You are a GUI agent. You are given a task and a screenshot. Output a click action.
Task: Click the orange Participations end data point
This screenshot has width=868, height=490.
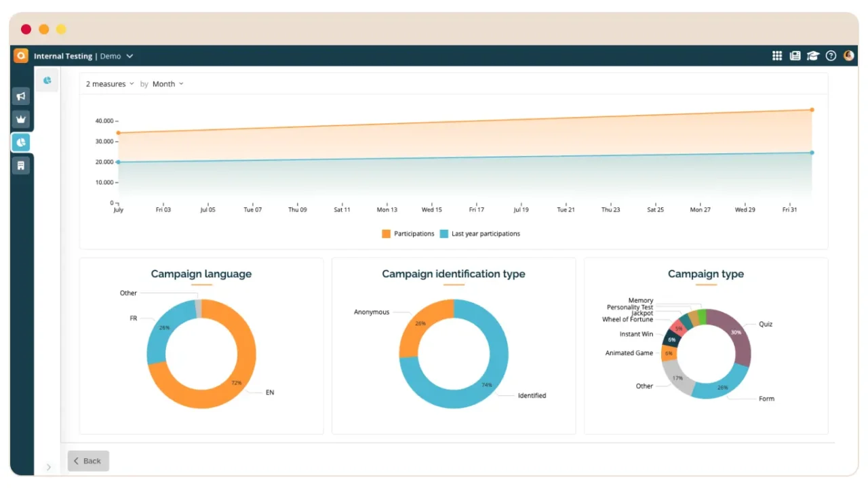coord(812,110)
